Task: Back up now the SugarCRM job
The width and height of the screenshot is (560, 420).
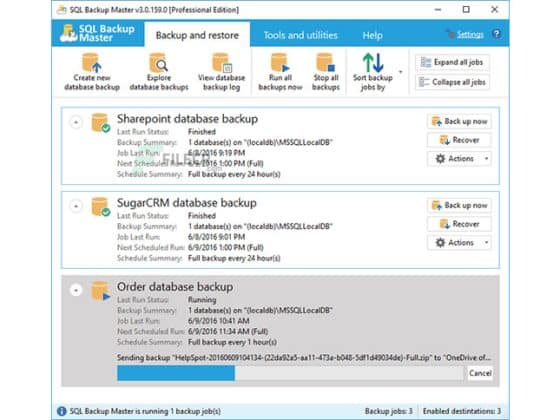Action: (459, 205)
